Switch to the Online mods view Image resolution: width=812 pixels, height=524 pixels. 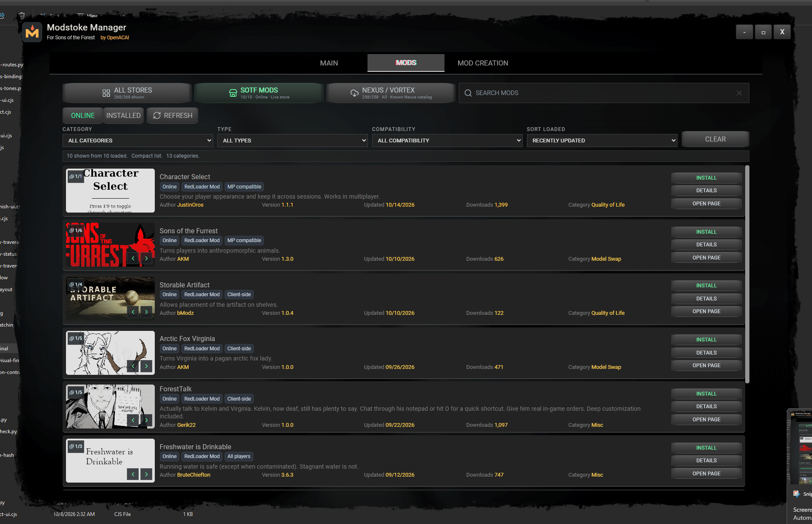tap(82, 115)
